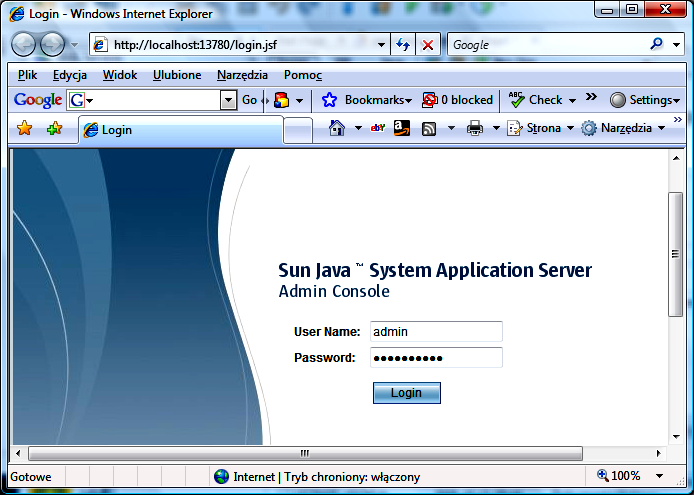Viewport: 694px width, 495px height.
Task: Open Favorites Center star icon
Action: pyautogui.click(x=25, y=129)
